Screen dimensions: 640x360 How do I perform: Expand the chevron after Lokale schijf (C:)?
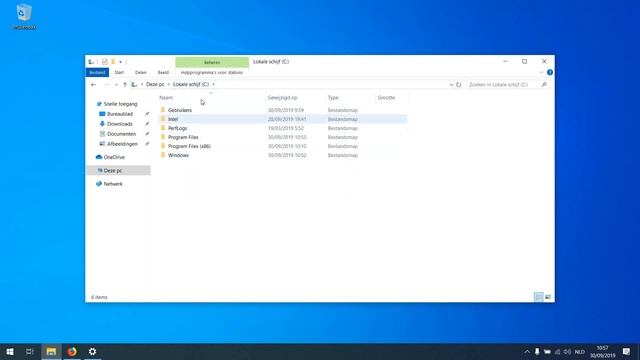[213, 84]
